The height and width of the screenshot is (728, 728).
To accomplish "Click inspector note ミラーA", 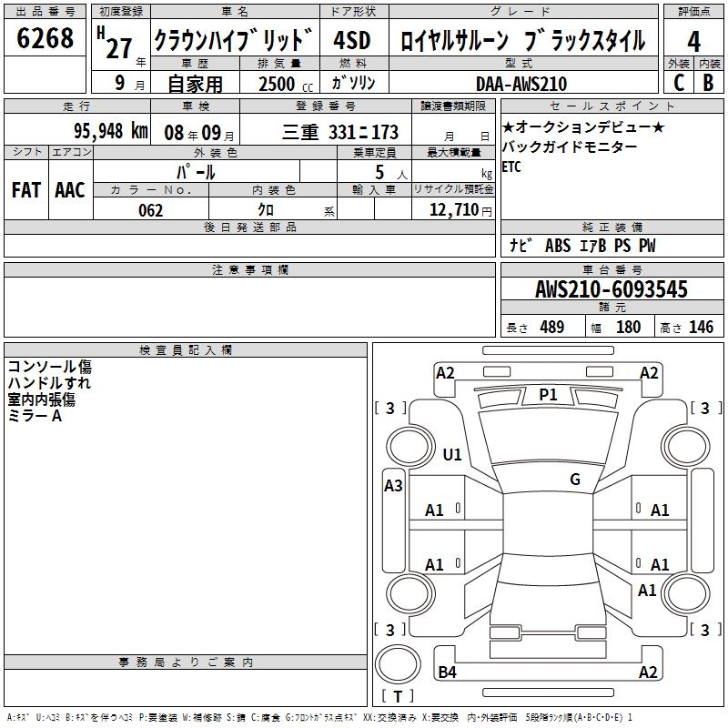I will (x=35, y=416).
